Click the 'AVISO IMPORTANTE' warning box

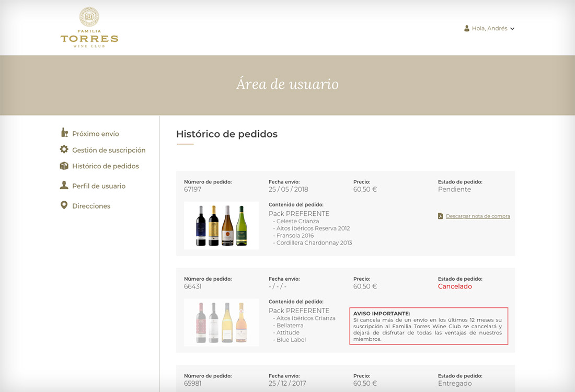[x=429, y=326]
